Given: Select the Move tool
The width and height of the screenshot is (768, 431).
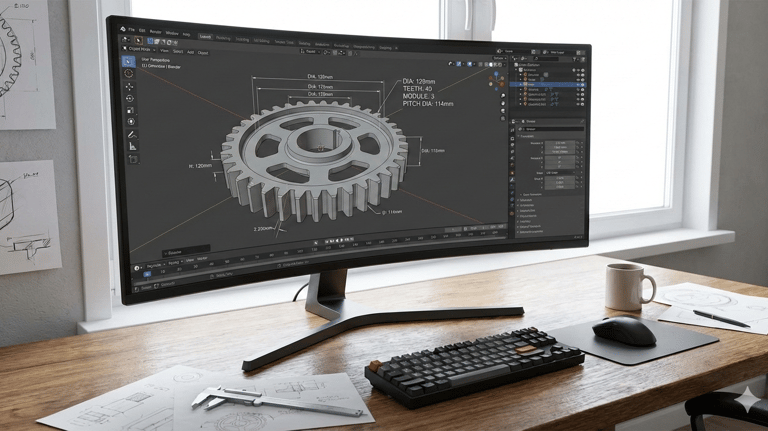Looking at the screenshot, I should click(x=129, y=86).
